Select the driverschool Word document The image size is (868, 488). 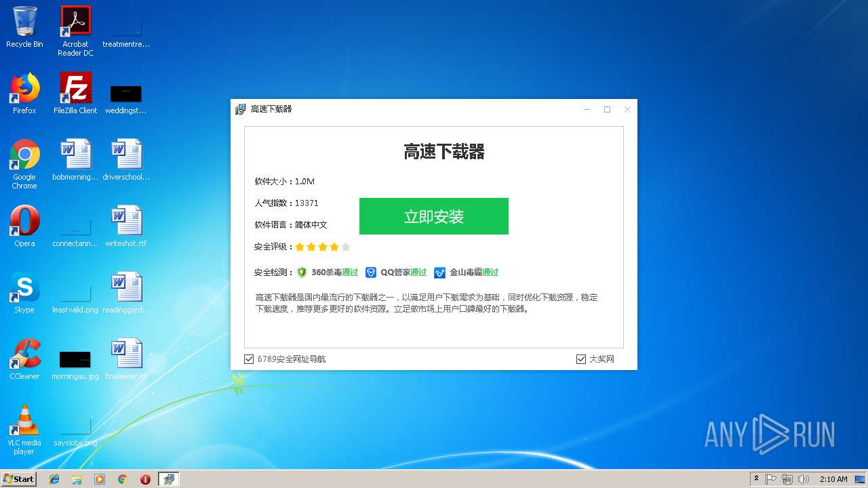click(x=126, y=160)
